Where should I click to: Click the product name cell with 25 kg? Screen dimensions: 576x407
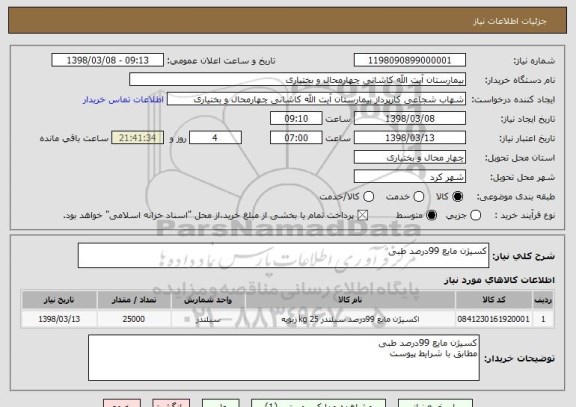[350, 319]
